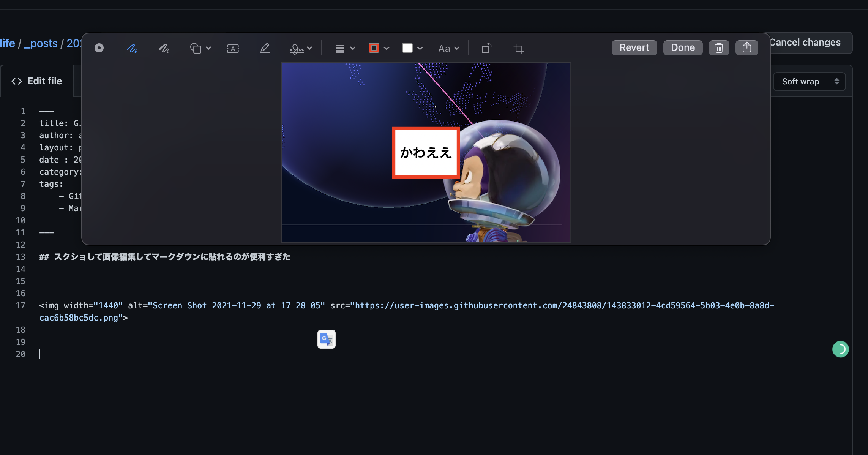Select the Sketch pen tool

132,48
